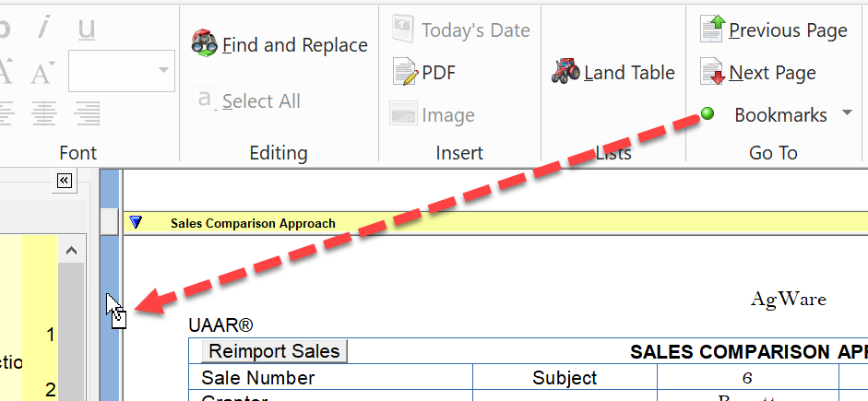Image resolution: width=868 pixels, height=401 pixels.
Task: Insert a PDF using the PDF icon
Action: 405,72
